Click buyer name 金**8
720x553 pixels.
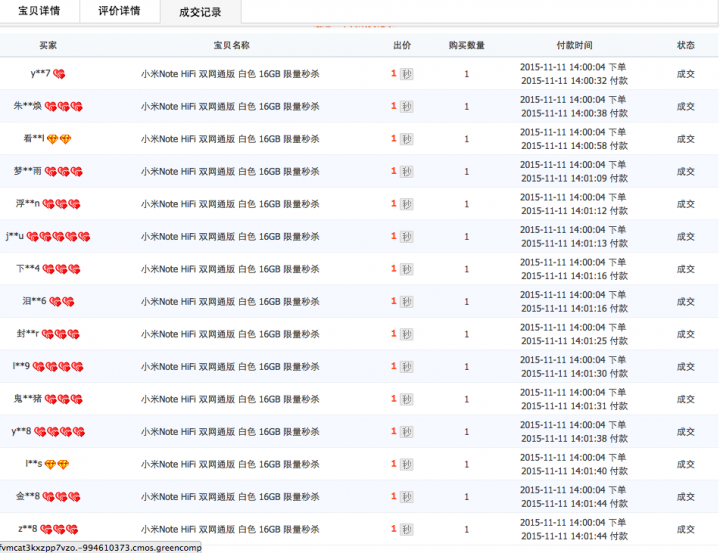tap(28, 497)
